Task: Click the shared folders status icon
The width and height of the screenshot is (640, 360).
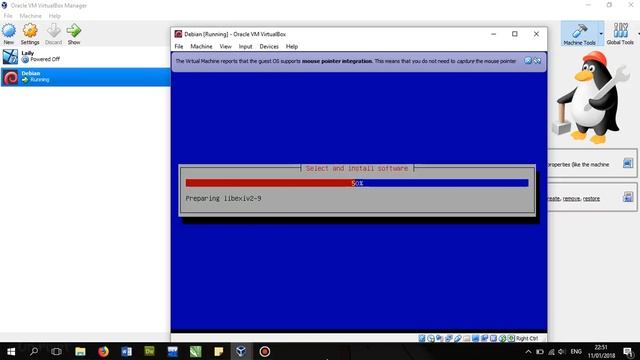Action: pos(467,338)
